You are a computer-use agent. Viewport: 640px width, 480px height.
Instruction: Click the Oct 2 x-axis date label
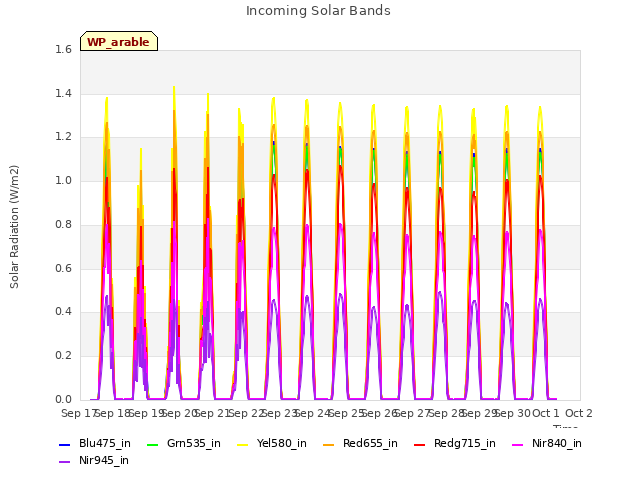click(x=579, y=413)
